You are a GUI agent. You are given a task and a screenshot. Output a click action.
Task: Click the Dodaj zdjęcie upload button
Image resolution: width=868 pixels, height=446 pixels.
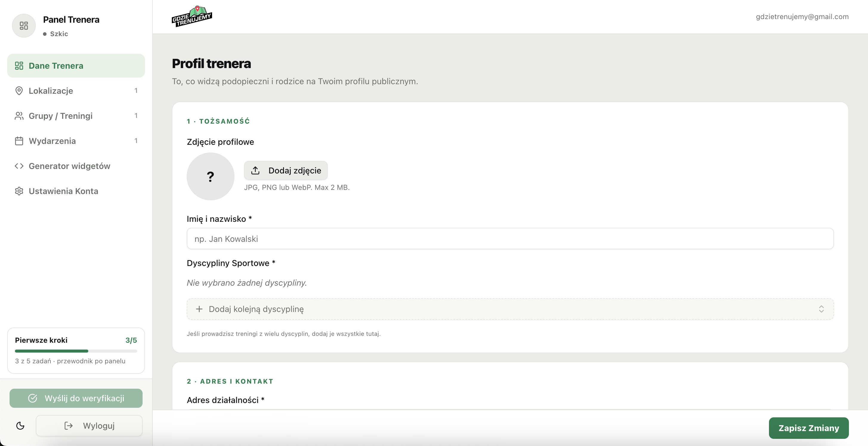(286, 170)
